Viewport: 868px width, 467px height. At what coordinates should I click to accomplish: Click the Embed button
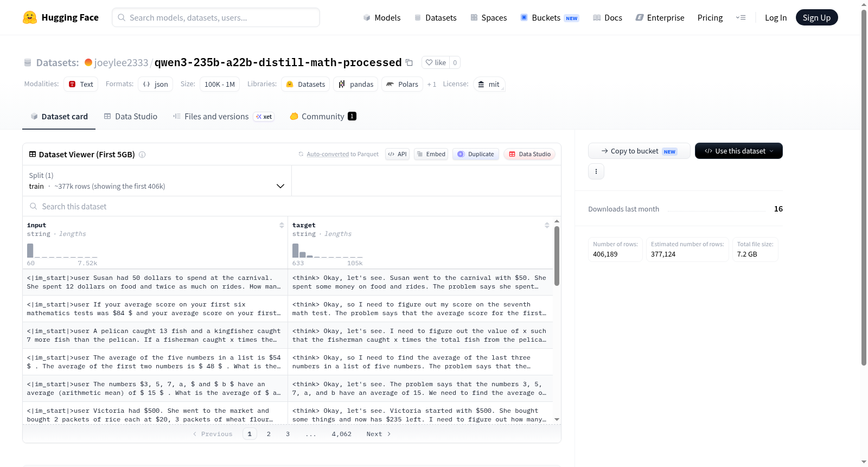[x=431, y=155]
